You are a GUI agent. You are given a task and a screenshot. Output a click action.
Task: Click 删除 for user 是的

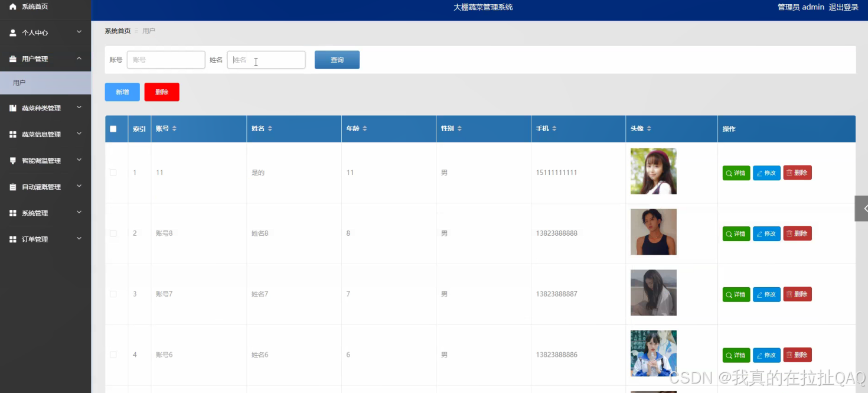point(797,173)
